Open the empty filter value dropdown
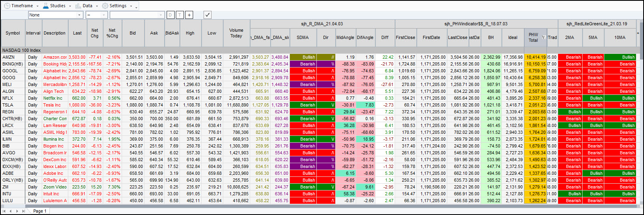644x215 pixels. click(137, 15)
